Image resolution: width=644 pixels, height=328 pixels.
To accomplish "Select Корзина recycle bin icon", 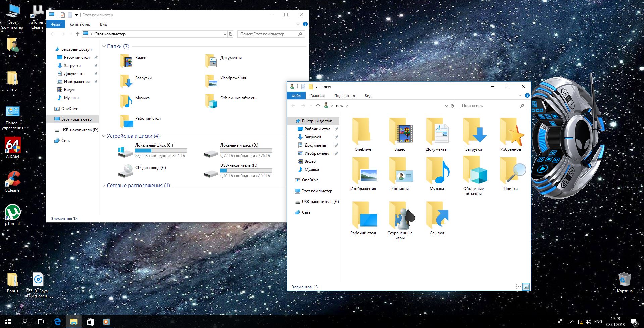I will [625, 283].
